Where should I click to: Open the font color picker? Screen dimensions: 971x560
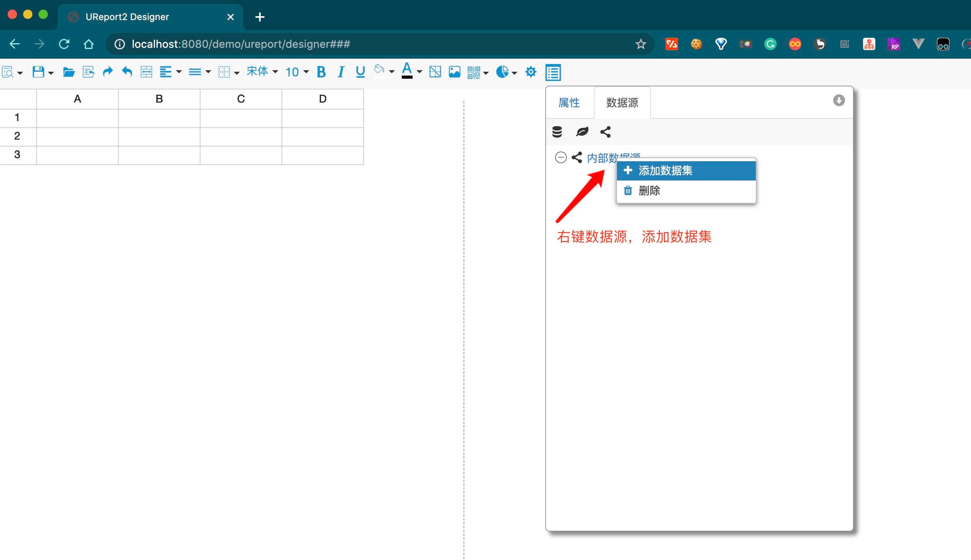pos(407,71)
